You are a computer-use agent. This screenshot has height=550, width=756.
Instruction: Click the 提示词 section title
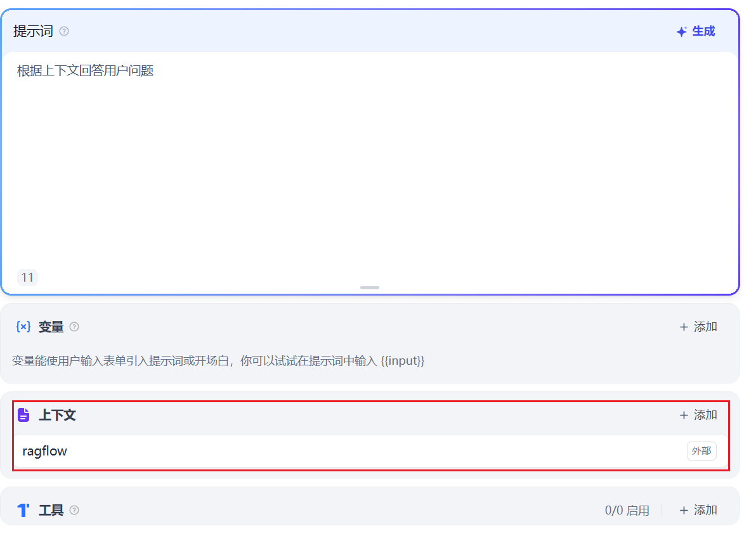(x=33, y=31)
